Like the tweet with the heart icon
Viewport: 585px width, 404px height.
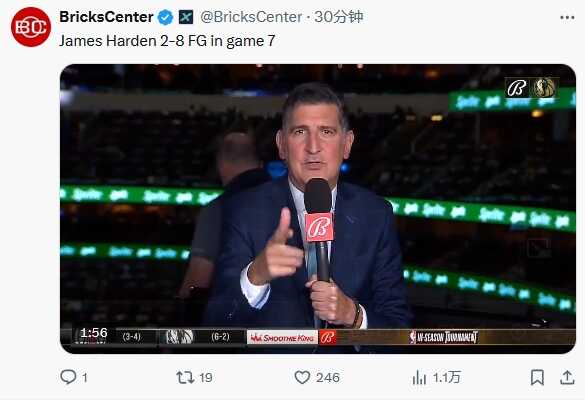pos(302,377)
